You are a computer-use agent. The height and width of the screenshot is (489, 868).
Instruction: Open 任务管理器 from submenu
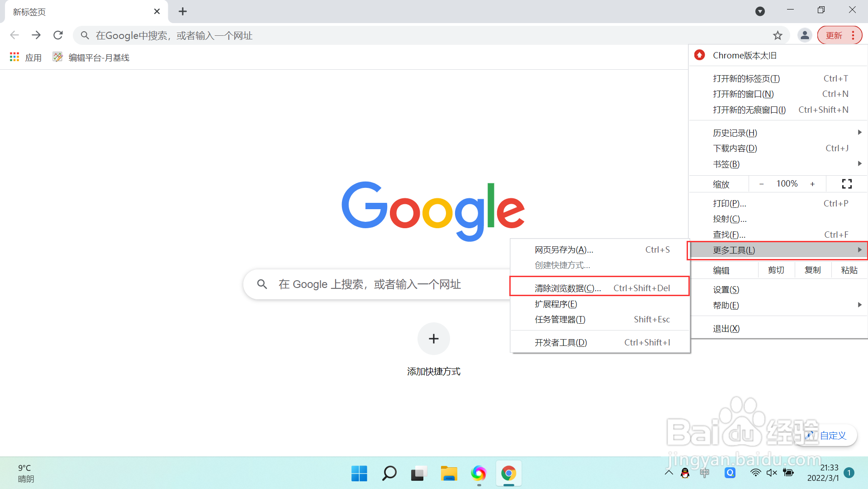click(x=600, y=320)
